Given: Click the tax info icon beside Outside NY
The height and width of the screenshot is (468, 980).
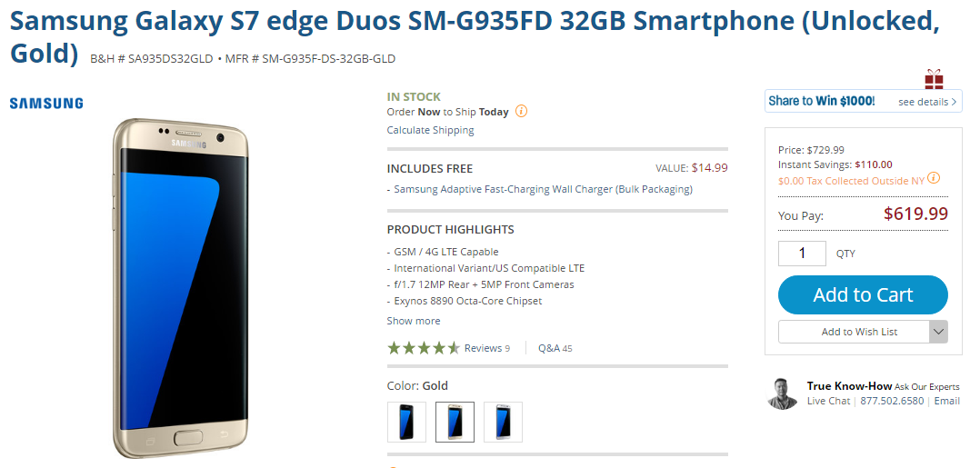Looking at the screenshot, I should [x=934, y=179].
